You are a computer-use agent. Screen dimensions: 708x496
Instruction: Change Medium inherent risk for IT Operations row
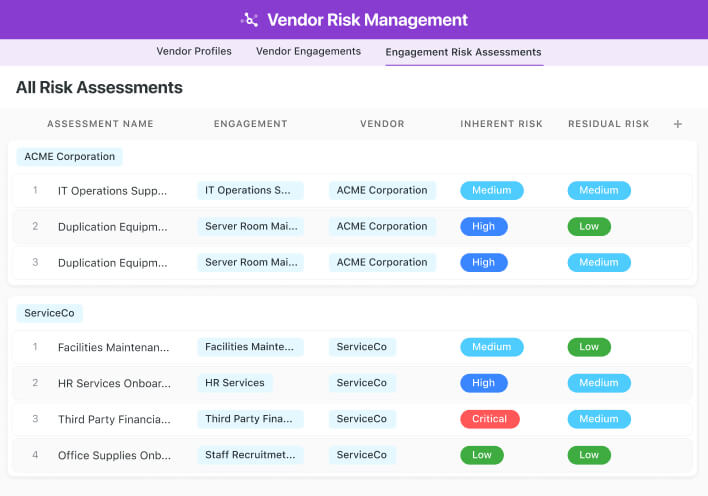[x=492, y=191]
